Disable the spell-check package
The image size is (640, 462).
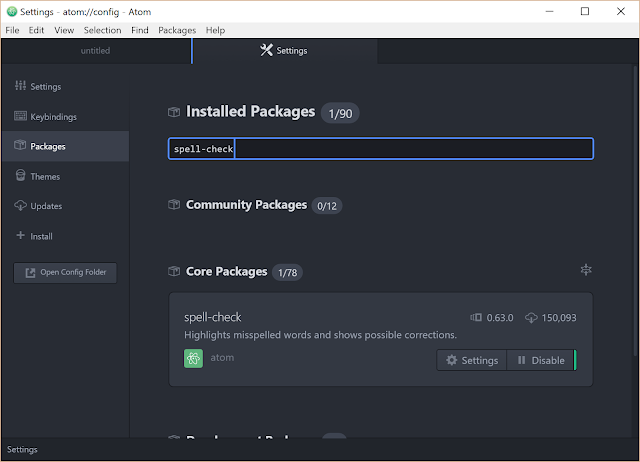[541, 360]
